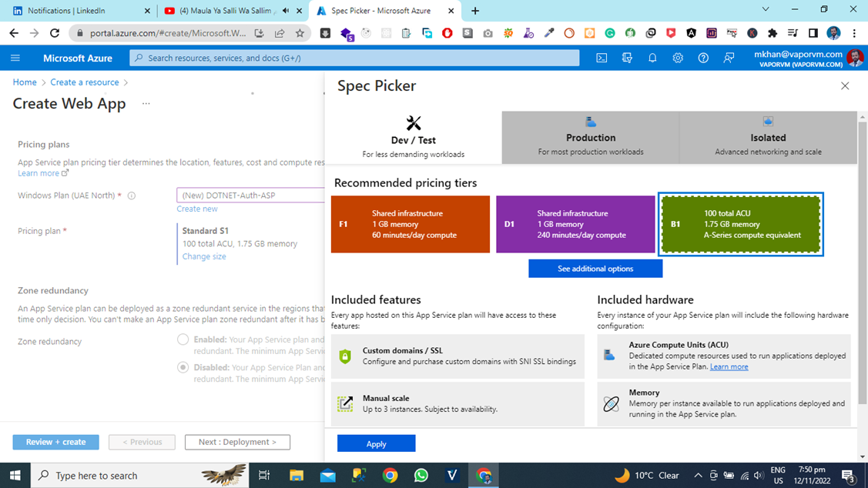The width and height of the screenshot is (868, 488).
Task: Open Change size for the pricing plan
Action: pos(206,256)
